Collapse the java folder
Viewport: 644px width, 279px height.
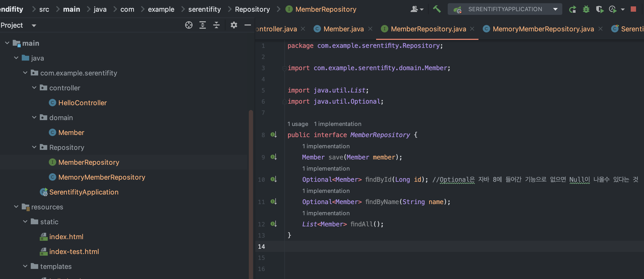[x=16, y=58]
